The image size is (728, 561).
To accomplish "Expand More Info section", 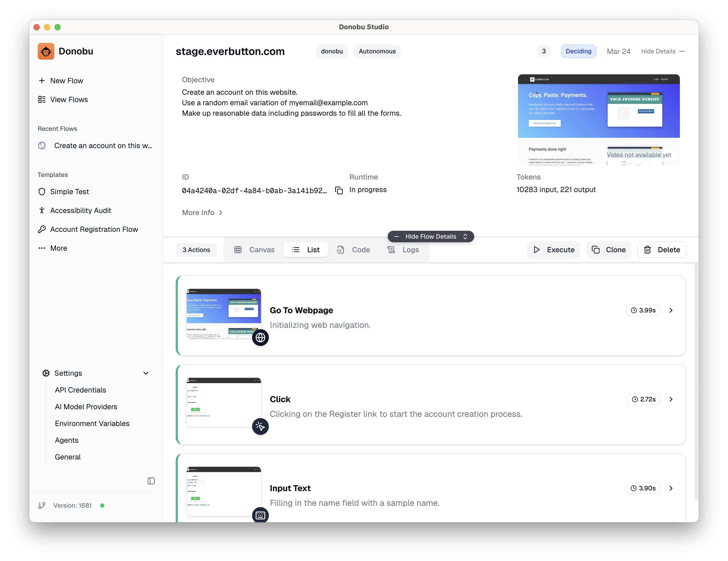I will tap(202, 212).
